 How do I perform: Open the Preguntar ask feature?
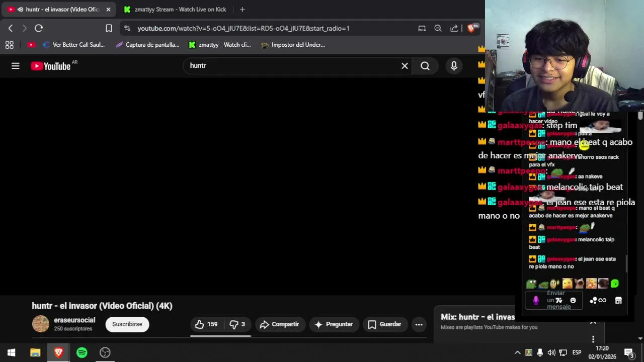click(x=334, y=324)
